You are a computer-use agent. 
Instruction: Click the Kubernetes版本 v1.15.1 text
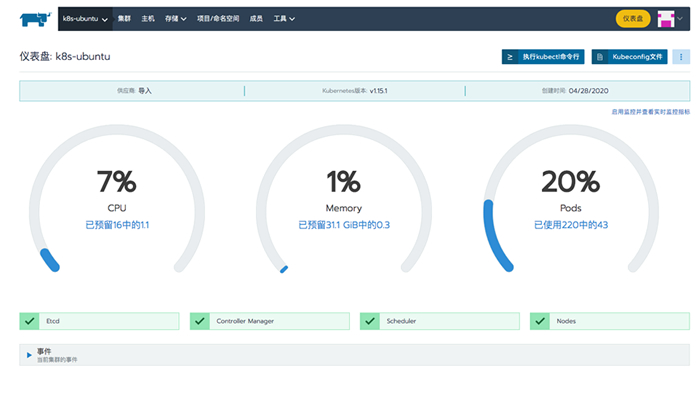(355, 91)
